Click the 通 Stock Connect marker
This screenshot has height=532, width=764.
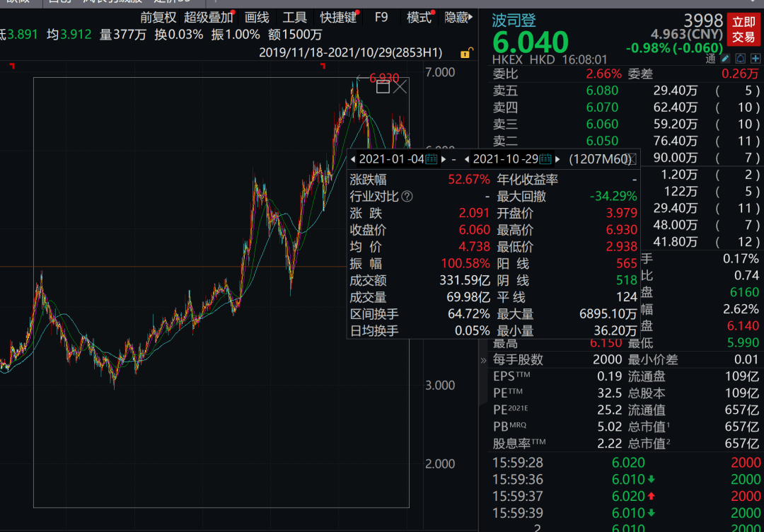click(x=710, y=59)
